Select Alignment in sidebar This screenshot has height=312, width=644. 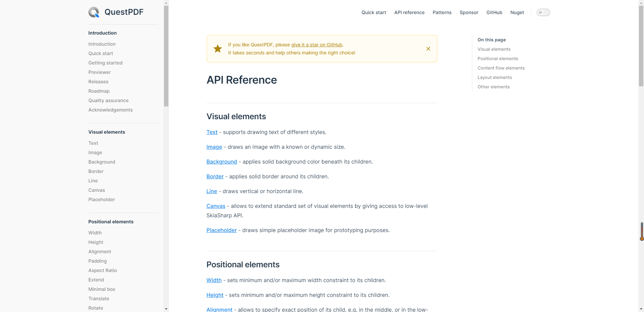(x=100, y=252)
